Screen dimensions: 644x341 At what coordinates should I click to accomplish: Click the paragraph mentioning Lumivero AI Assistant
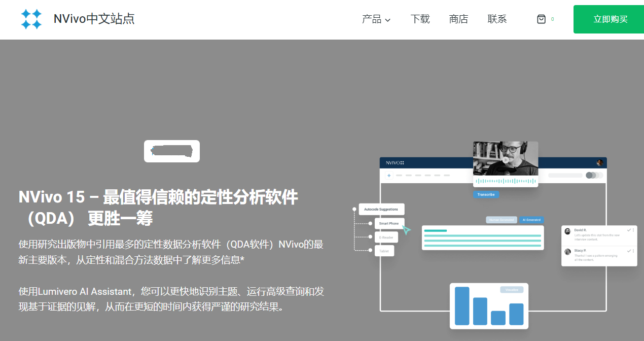point(171,299)
